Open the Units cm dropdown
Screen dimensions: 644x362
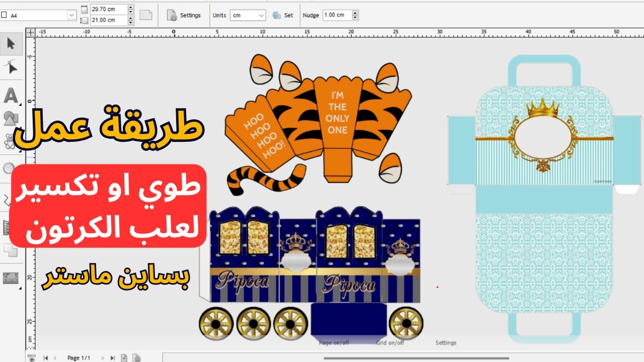tap(248, 16)
